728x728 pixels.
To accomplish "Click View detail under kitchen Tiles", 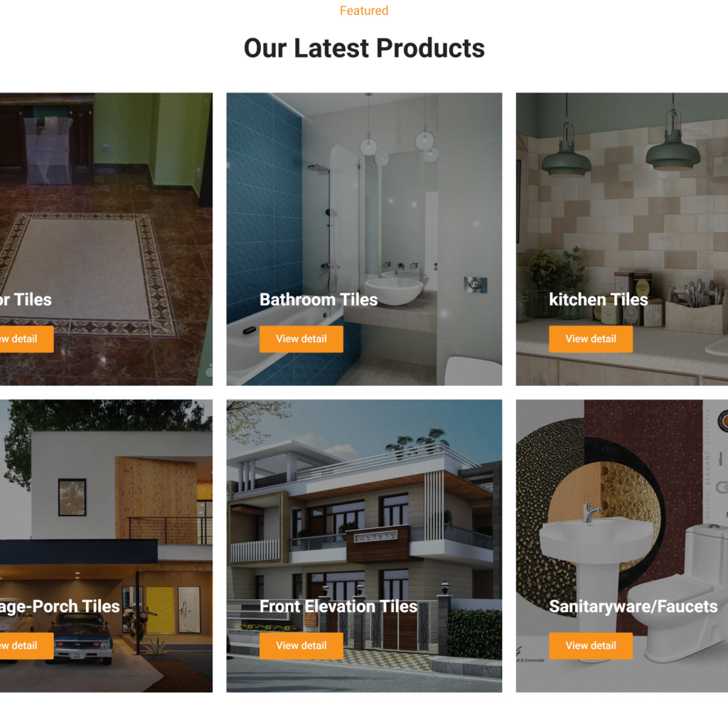I will 591,339.
